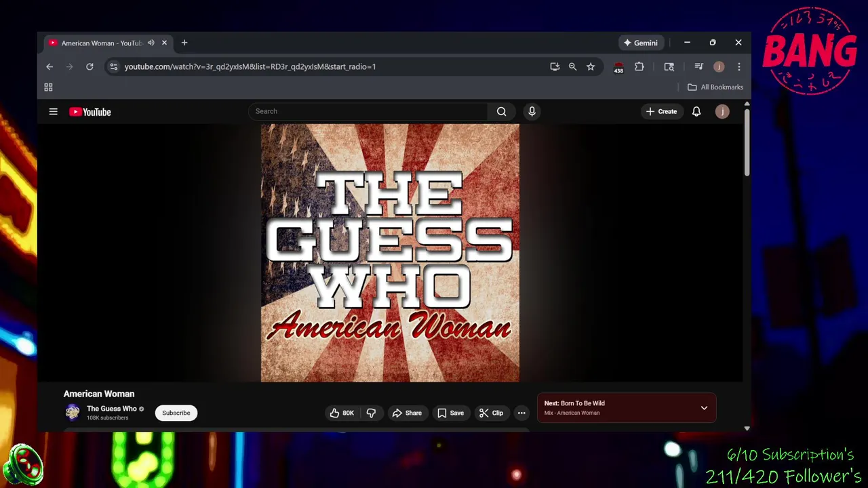Viewport: 868px width, 488px height.
Task: Save the video to a playlist
Action: coord(451,413)
